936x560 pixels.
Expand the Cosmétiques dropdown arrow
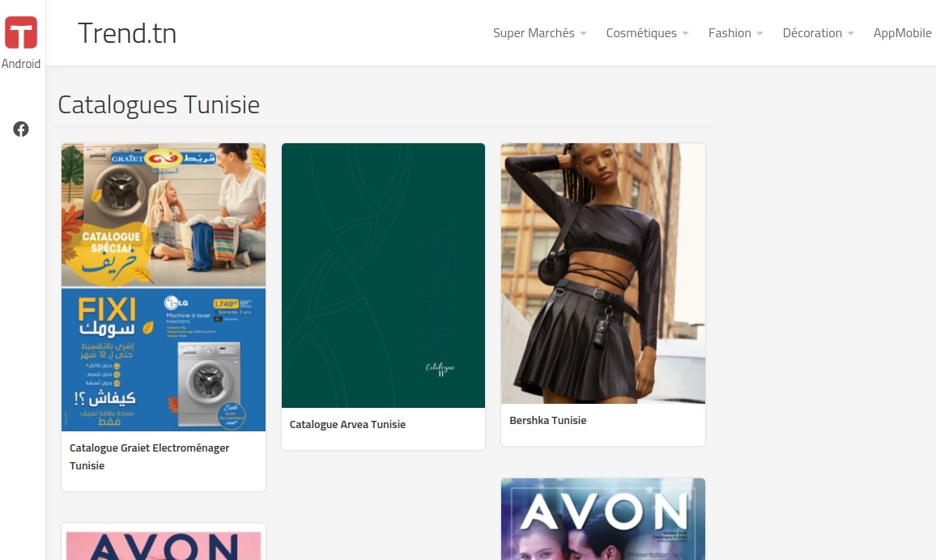point(685,33)
